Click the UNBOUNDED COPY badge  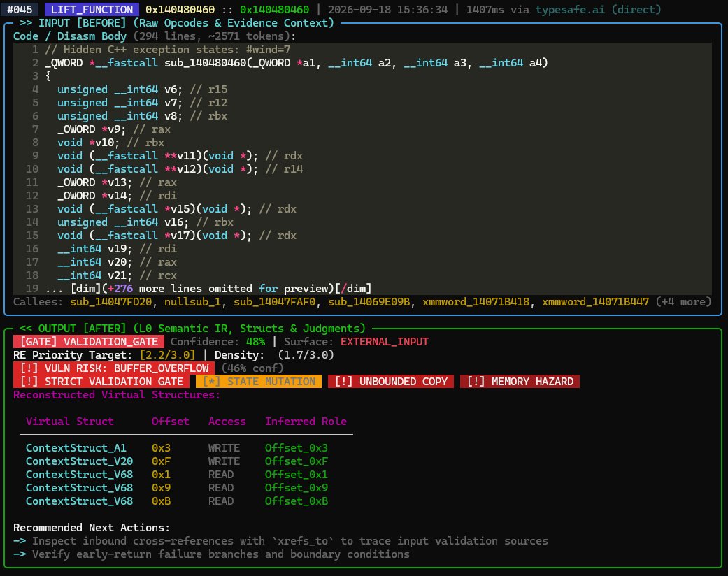pos(391,382)
